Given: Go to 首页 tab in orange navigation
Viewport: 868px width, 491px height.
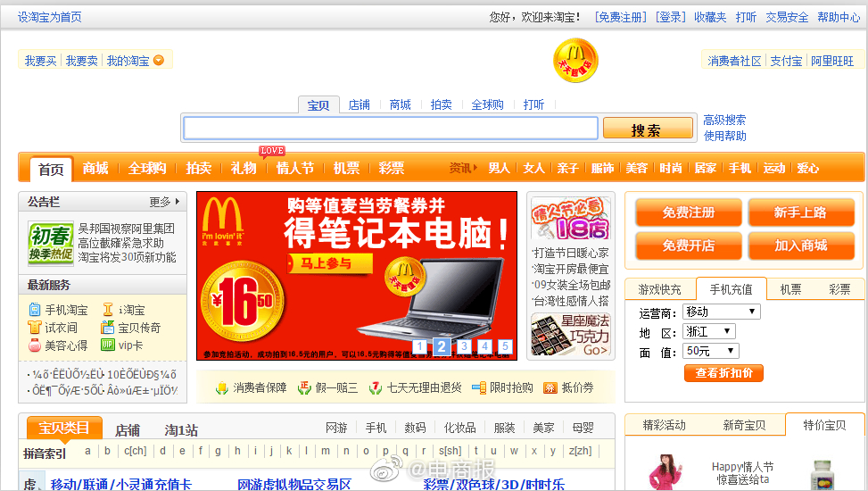Looking at the screenshot, I should [51, 169].
